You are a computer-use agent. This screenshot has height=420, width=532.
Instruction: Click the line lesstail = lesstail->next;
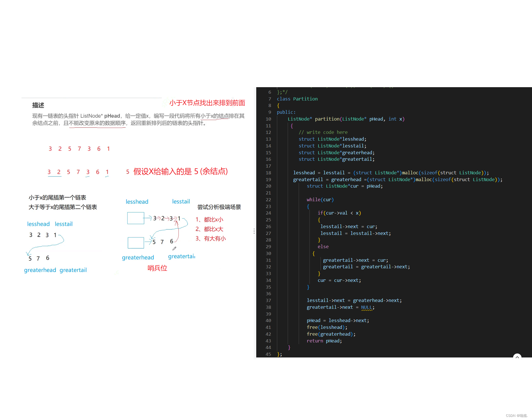click(356, 233)
